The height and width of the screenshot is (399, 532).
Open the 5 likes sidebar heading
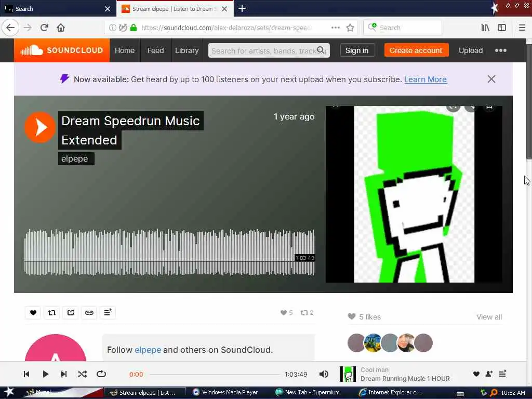point(364,317)
